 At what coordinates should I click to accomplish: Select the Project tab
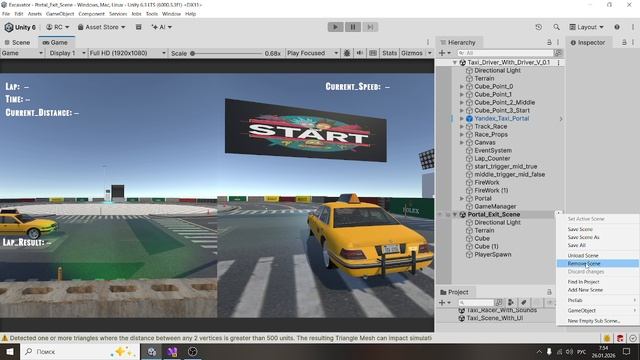[454, 292]
